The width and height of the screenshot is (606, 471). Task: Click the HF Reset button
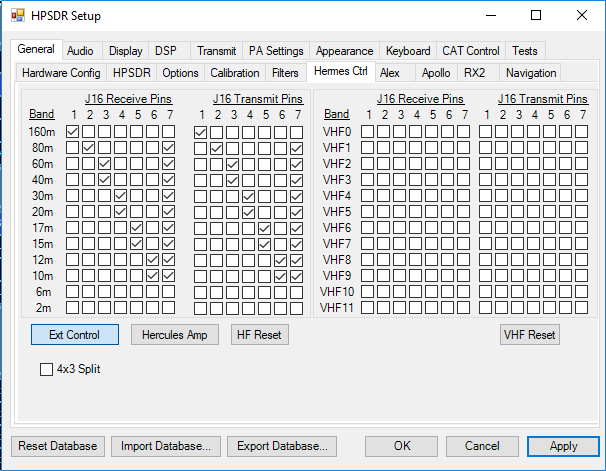(259, 335)
